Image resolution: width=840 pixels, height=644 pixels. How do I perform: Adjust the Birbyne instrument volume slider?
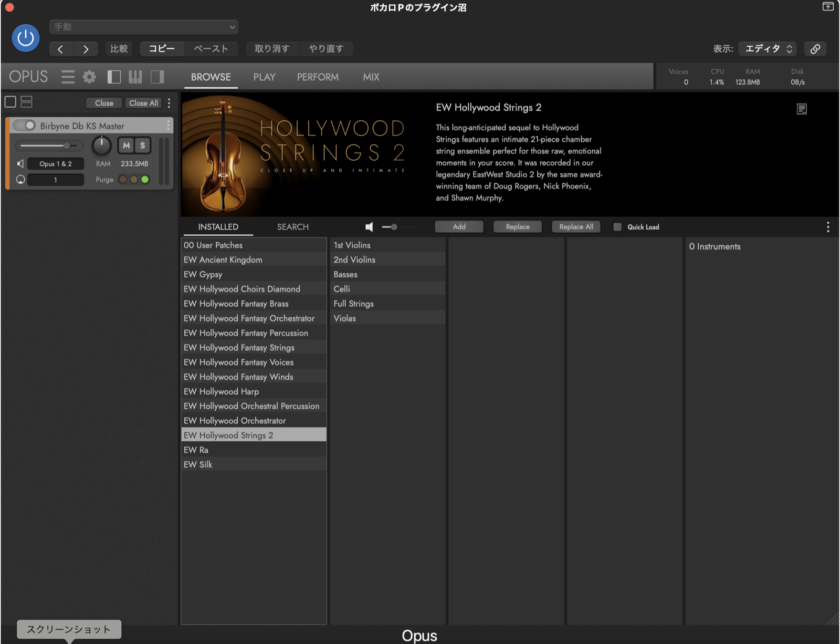pos(49,146)
